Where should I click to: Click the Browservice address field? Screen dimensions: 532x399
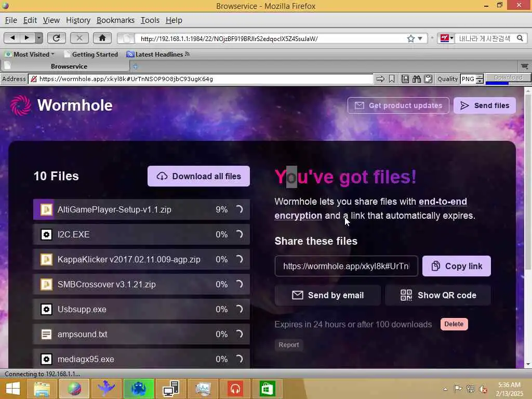[201, 79]
